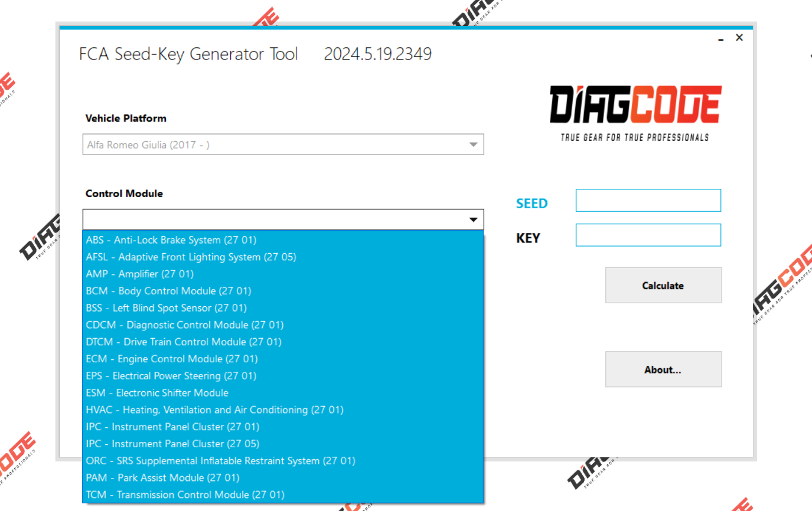Choose AFSL - Adaptive Front Lighting System

[283, 257]
